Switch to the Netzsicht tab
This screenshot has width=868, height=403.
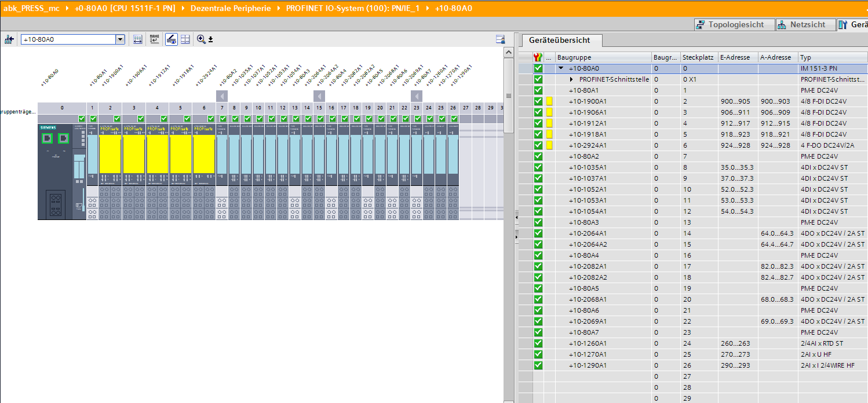point(805,24)
